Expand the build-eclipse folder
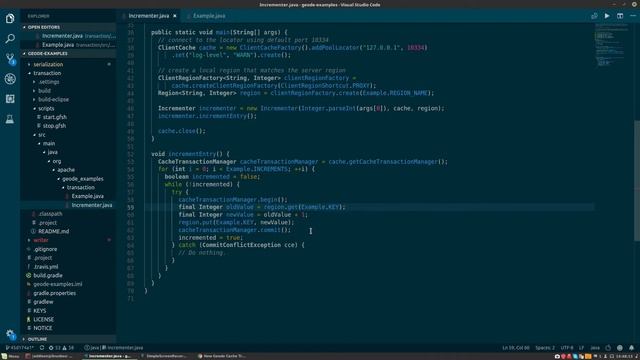 [53, 100]
